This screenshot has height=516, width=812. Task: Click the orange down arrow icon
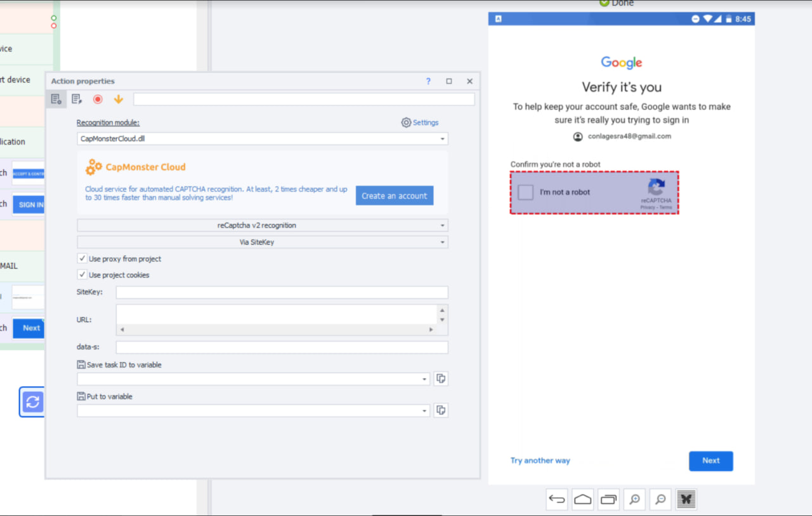[118, 99]
